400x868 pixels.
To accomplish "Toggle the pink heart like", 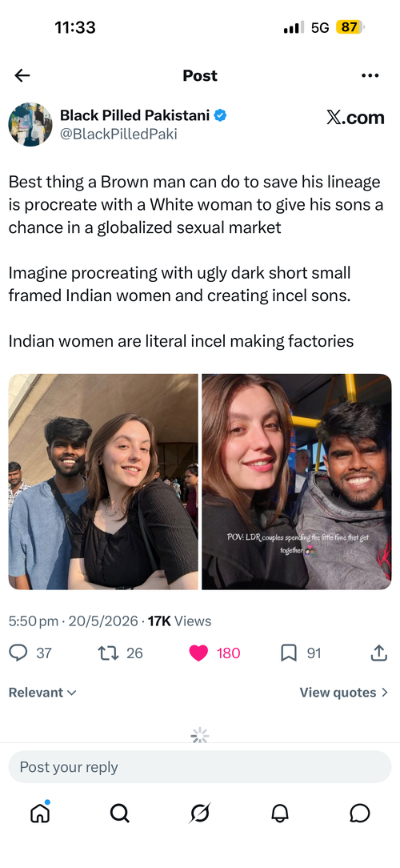I will pos(198,653).
